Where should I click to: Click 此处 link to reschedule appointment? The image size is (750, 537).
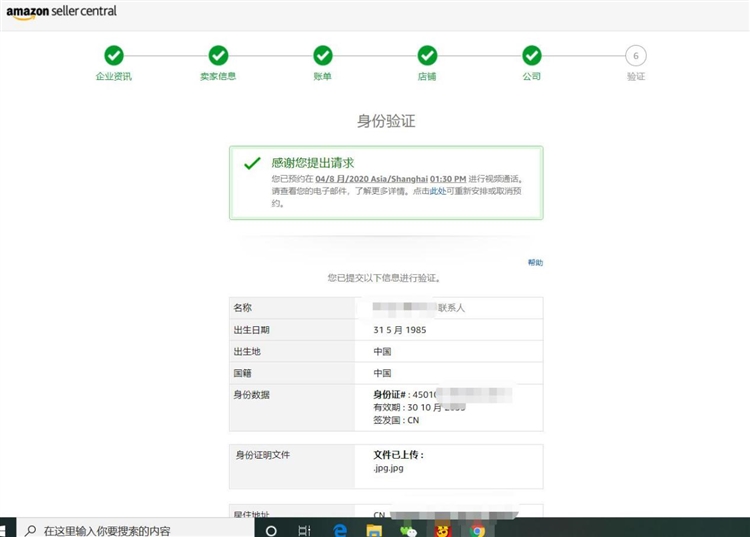pyautogui.click(x=438, y=191)
